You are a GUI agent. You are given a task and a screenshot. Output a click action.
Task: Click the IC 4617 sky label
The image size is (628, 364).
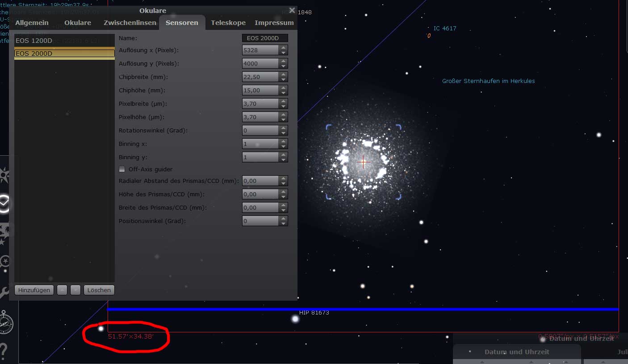point(445,29)
